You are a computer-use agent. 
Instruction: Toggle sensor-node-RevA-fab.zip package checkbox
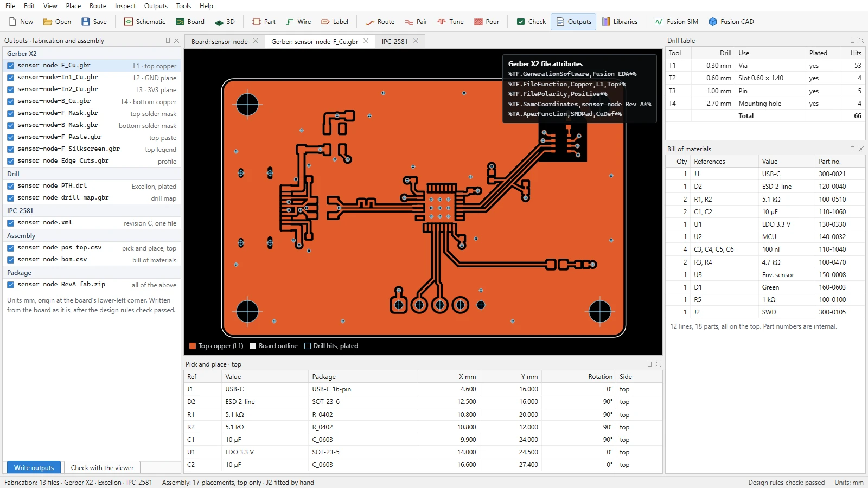point(10,285)
